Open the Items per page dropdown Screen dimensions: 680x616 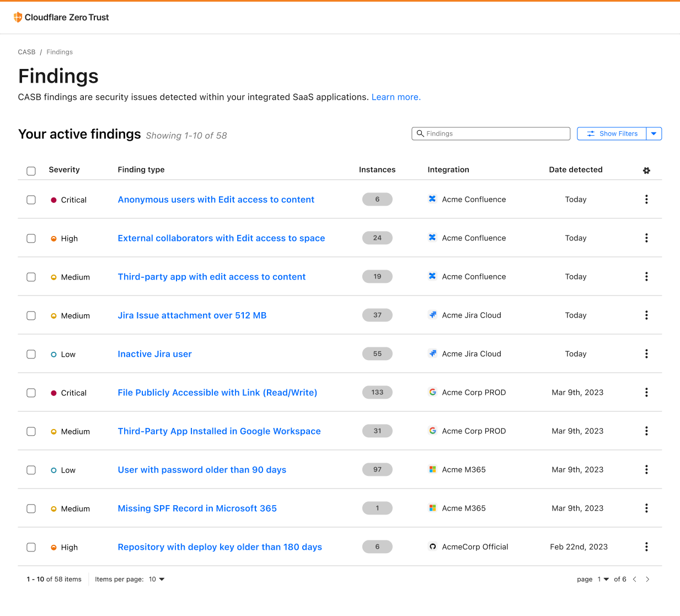pyautogui.click(x=157, y=579)
